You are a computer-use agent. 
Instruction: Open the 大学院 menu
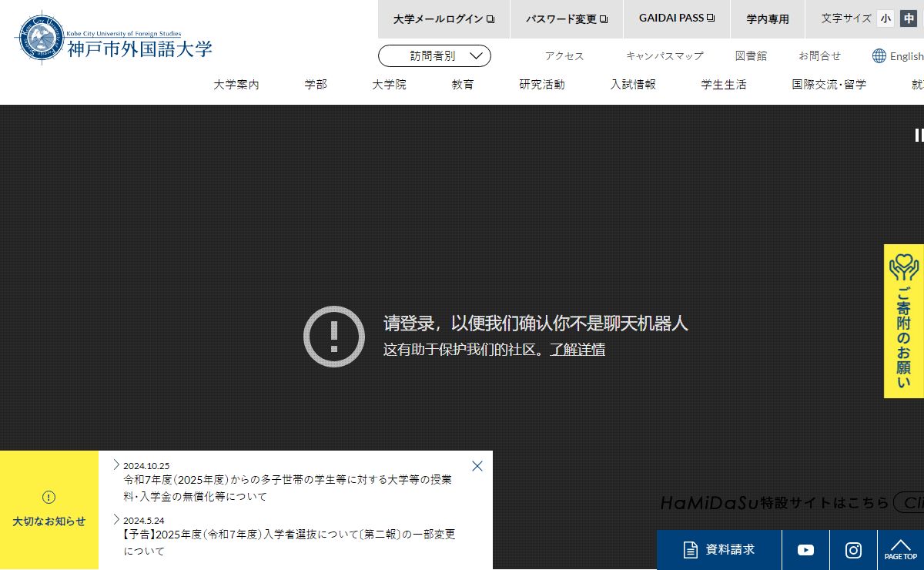(x=389, y=85)
